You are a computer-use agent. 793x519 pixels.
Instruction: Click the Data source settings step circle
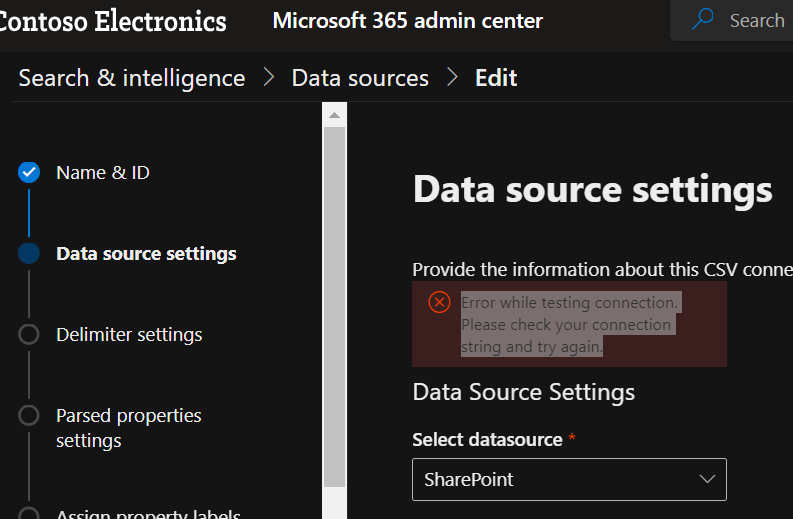29,253
